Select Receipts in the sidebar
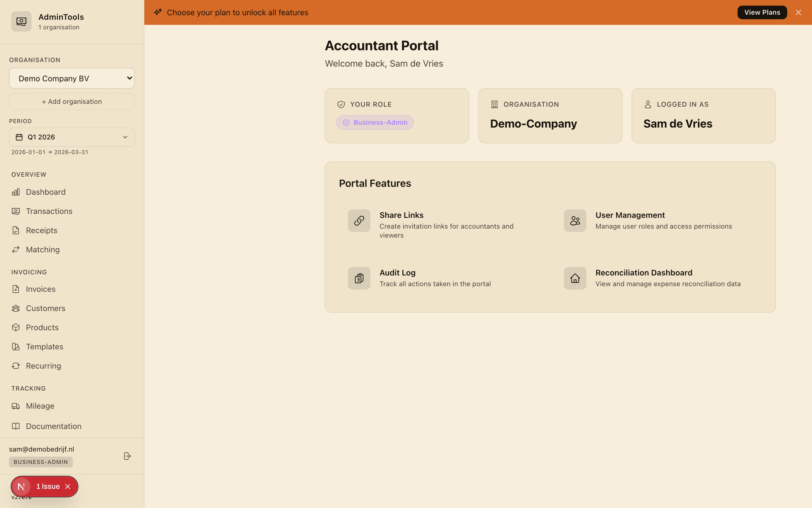The image size is (812, 508). [x=72, y=230]
